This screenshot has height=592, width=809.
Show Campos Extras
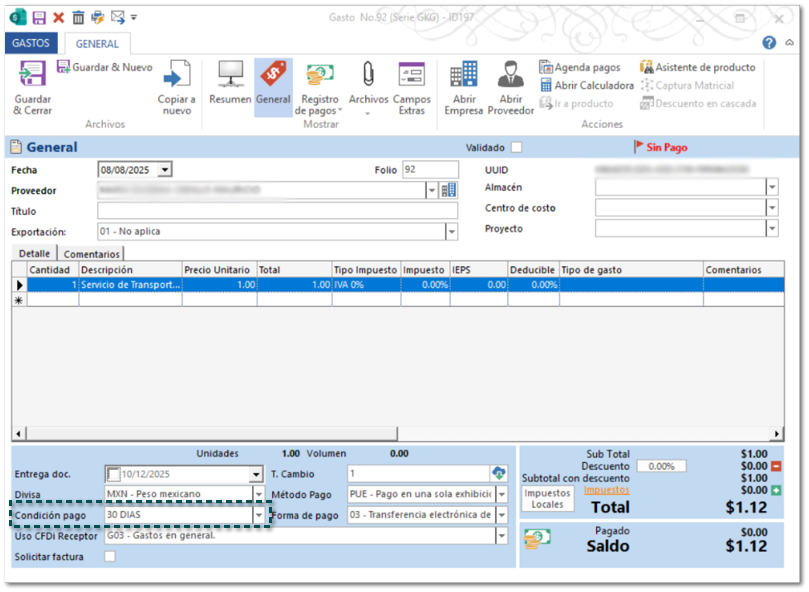coord(411,76)
